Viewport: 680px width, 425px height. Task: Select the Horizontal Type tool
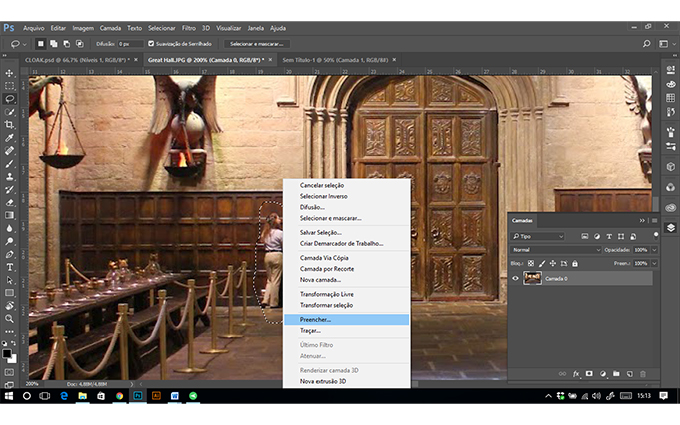pyautogui.click(x=9, y=267)
